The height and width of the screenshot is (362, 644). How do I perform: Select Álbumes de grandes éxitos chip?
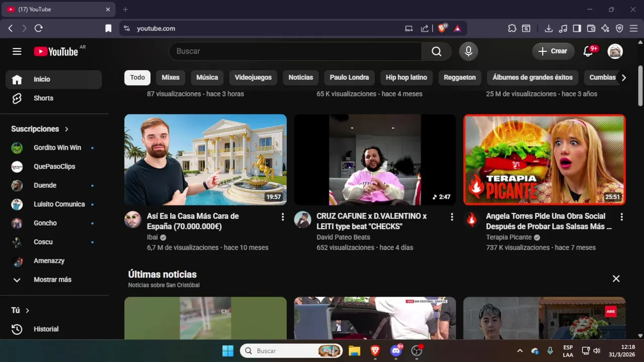click(x=532, y=77)
